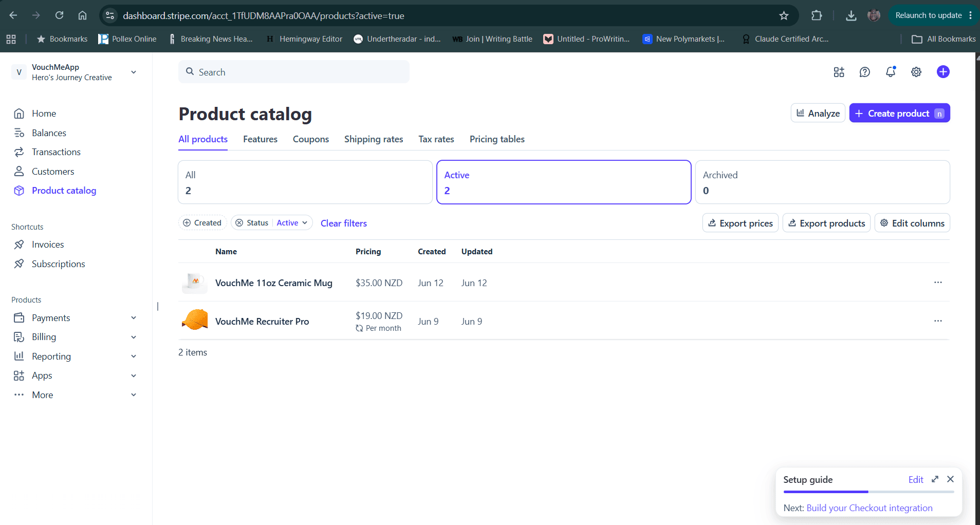Screen dimensions: 980x525
Task: Click the Created column header
Action: [432, 252]
